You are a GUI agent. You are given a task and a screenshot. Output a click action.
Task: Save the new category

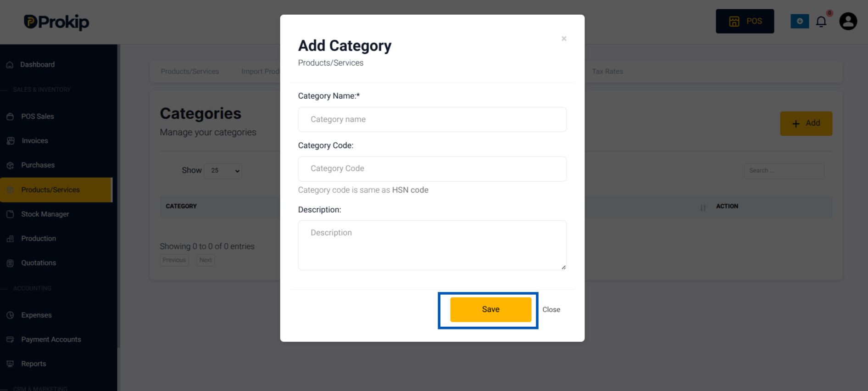(x=490, y=309)
